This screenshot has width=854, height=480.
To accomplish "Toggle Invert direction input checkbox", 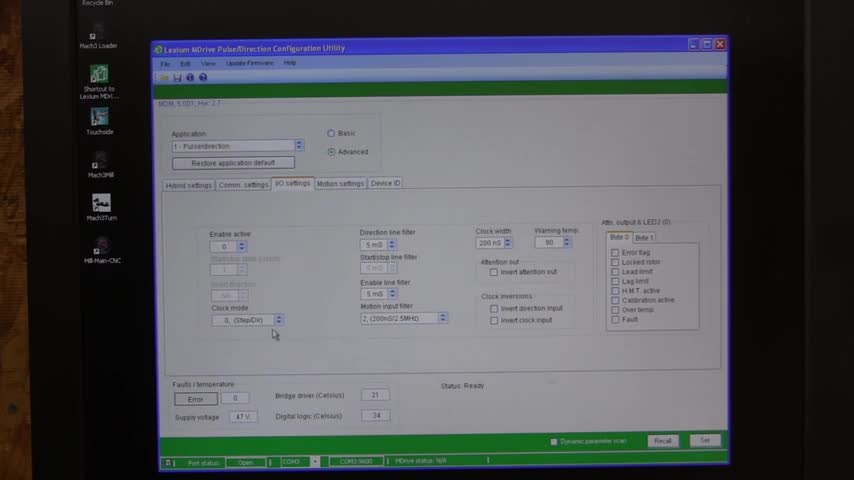I will point(493,309).
